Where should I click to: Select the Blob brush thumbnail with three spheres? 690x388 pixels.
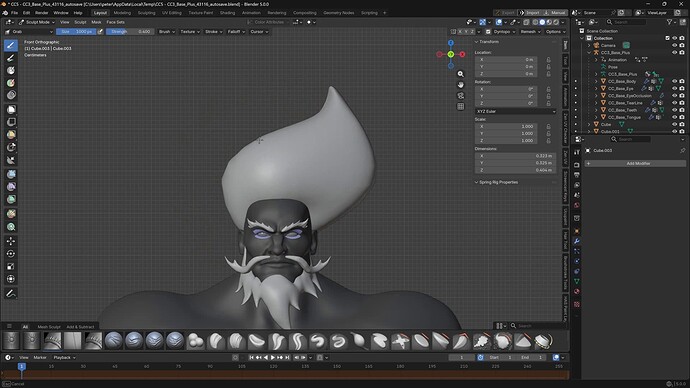pos(195,341)
